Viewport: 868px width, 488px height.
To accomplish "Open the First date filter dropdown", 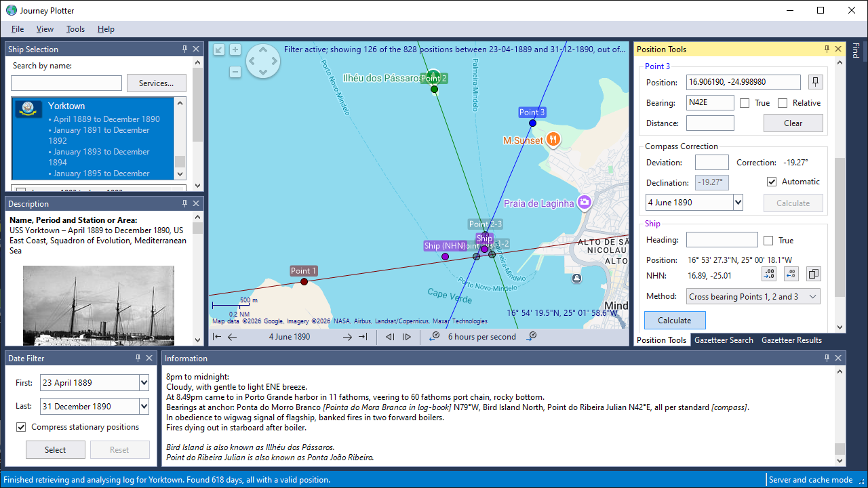I will pos(144,383).
